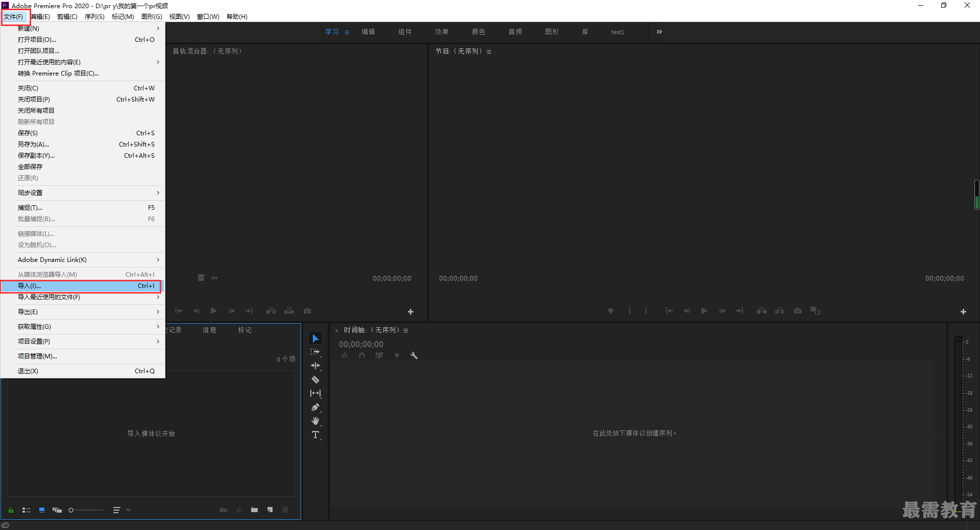The width and height of the screenshot is (980, 530).
Task: Select the Track Select Forward tool
Action: tap(315, 352)
